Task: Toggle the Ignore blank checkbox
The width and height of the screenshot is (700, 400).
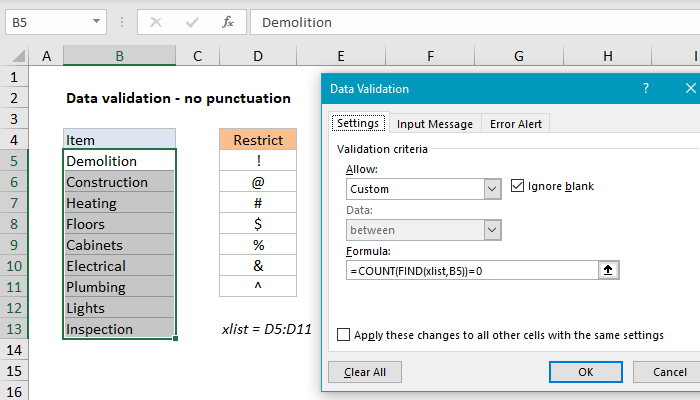Action: coord(517,186)
